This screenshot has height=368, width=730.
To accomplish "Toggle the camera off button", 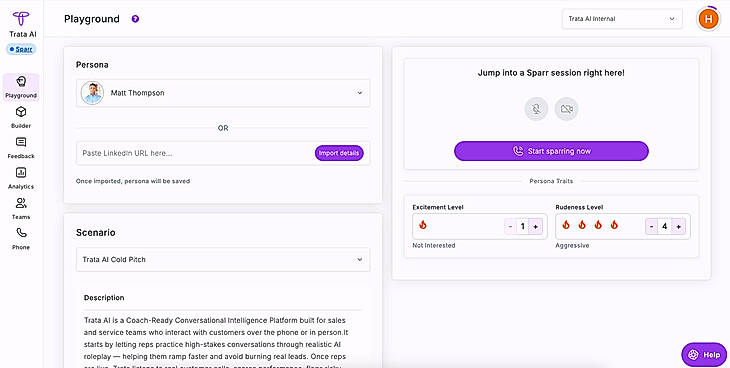I will pyautogui.click(x=567, y=109).
